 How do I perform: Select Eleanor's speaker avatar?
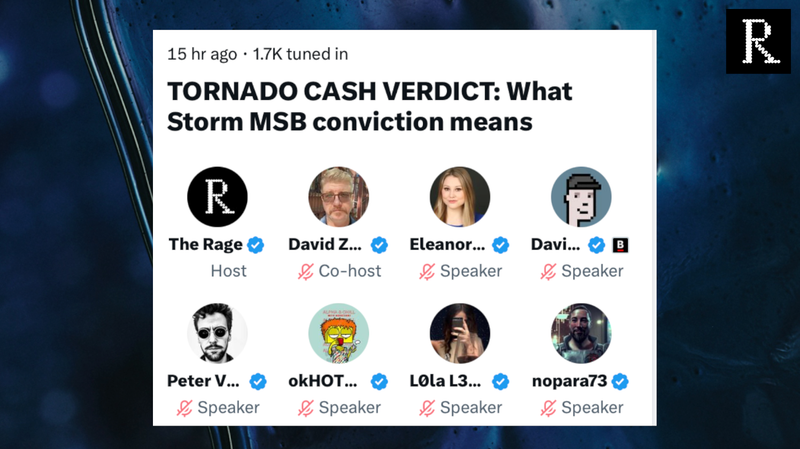[460, 196]
